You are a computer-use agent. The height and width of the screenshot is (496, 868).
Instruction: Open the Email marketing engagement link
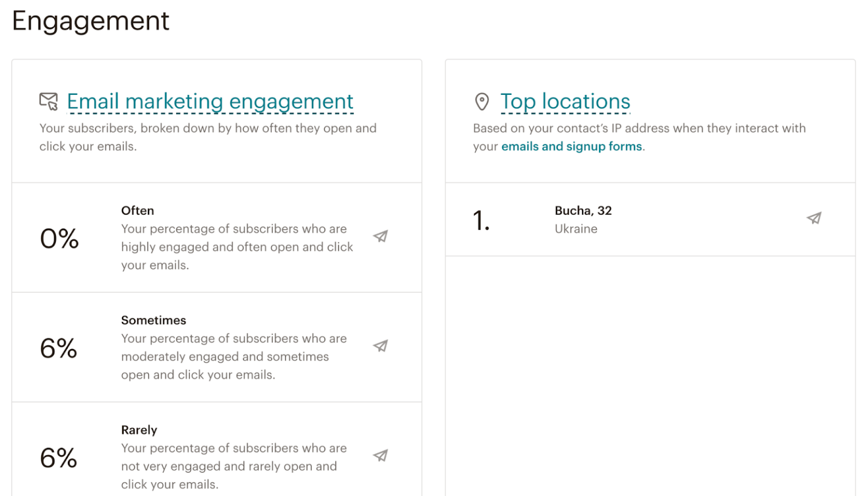pyautogui.click(x=210, y=102)
